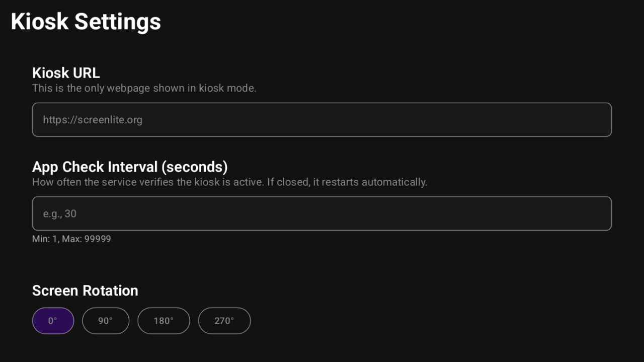
Task: Set screen rotation to 180°
Action: pos(164,321)
